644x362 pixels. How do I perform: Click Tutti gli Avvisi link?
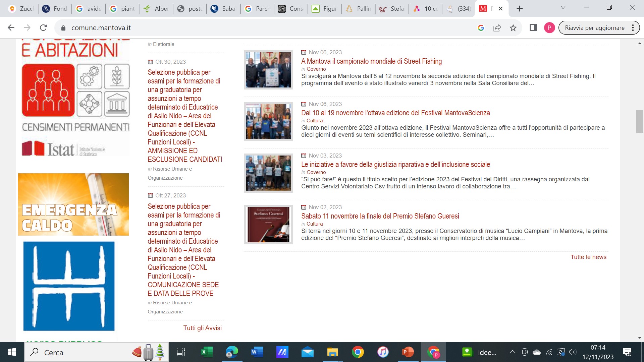coord(202,328)
